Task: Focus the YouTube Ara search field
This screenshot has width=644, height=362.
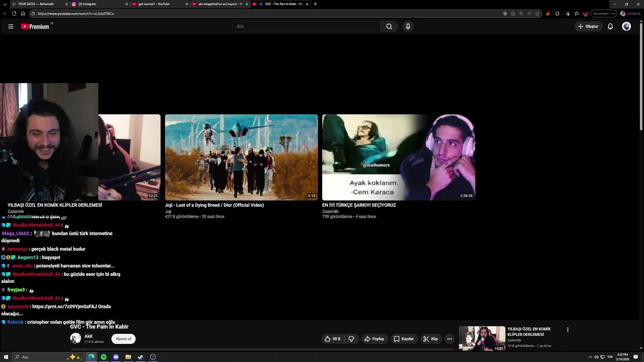Action: 307,27
